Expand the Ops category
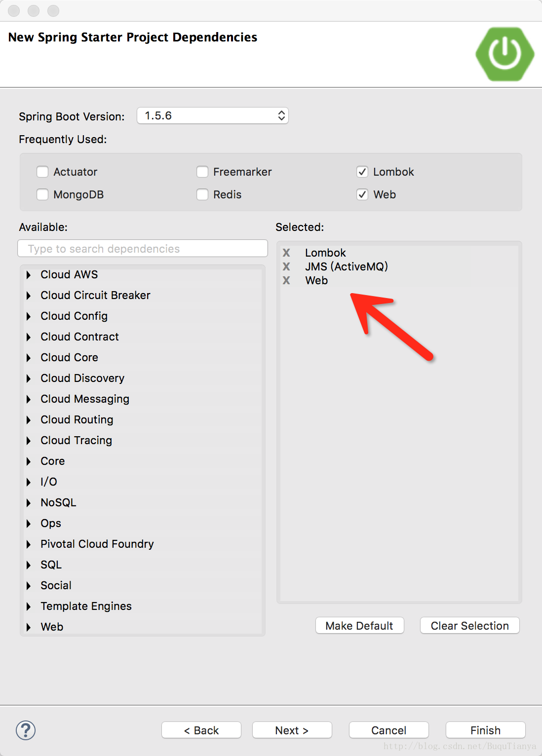Screen dimensions: 542x756 (29, 524)
